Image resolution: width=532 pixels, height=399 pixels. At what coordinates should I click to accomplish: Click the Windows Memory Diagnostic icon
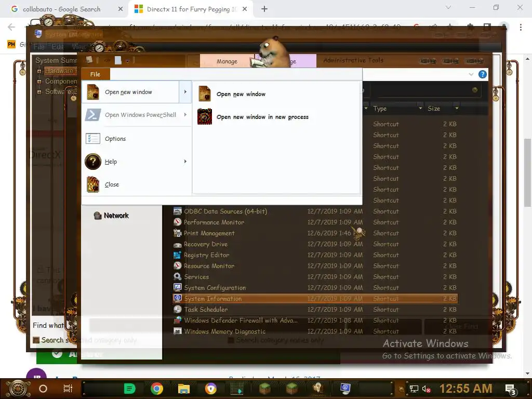point(178,331)
